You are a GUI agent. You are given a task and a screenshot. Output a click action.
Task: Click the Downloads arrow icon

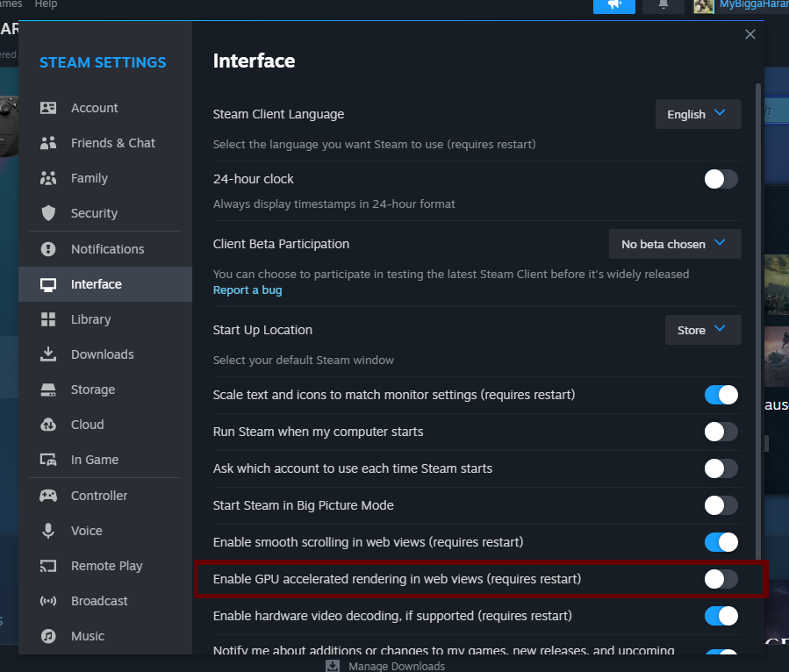click(48, 354)
